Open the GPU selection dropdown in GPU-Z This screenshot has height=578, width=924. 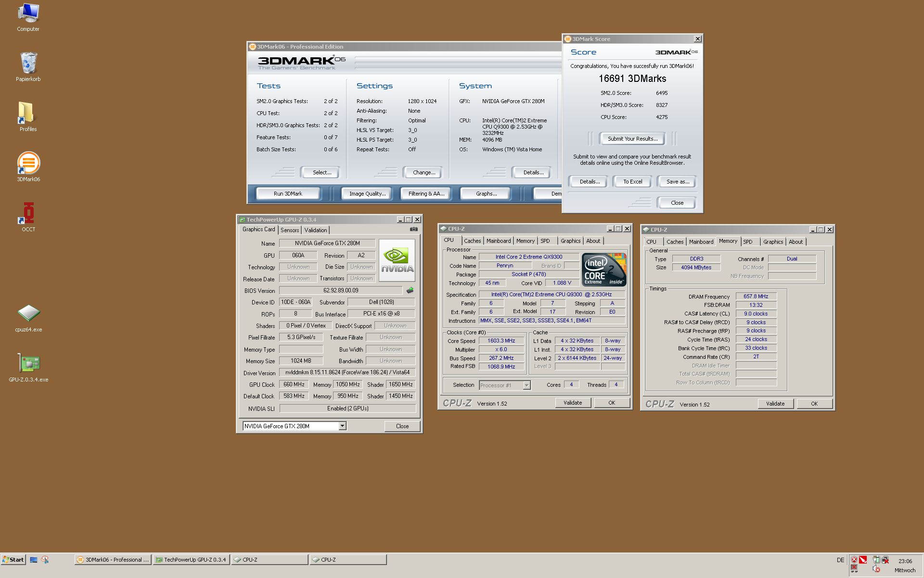tap(342, 426)
